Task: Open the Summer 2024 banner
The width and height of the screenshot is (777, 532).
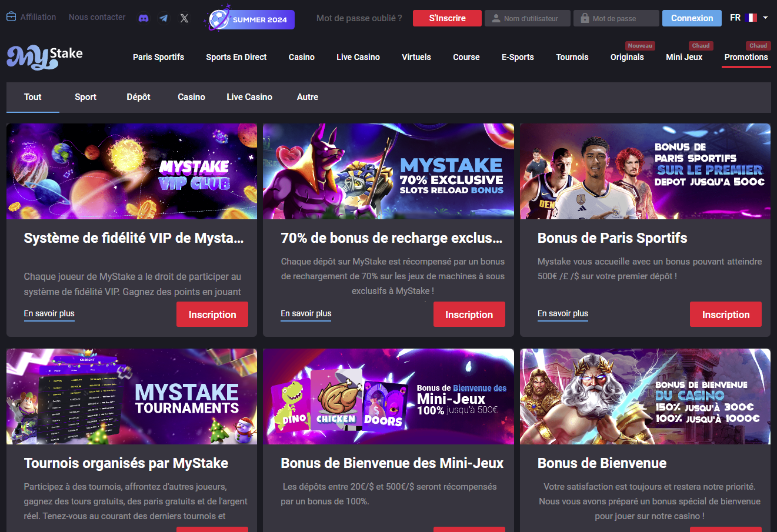Action: point(249,19)
